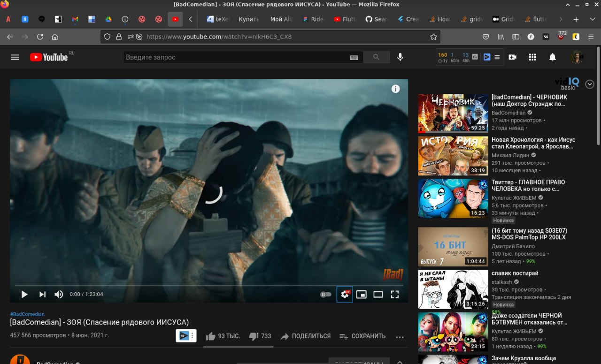Enable miniplayer mode
This screenshot has height=364, width=601.
coord(361,294)
